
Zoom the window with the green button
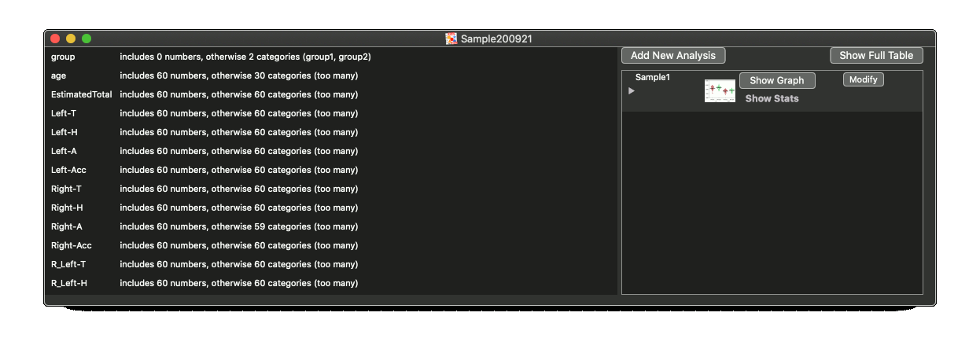(87, 39)
